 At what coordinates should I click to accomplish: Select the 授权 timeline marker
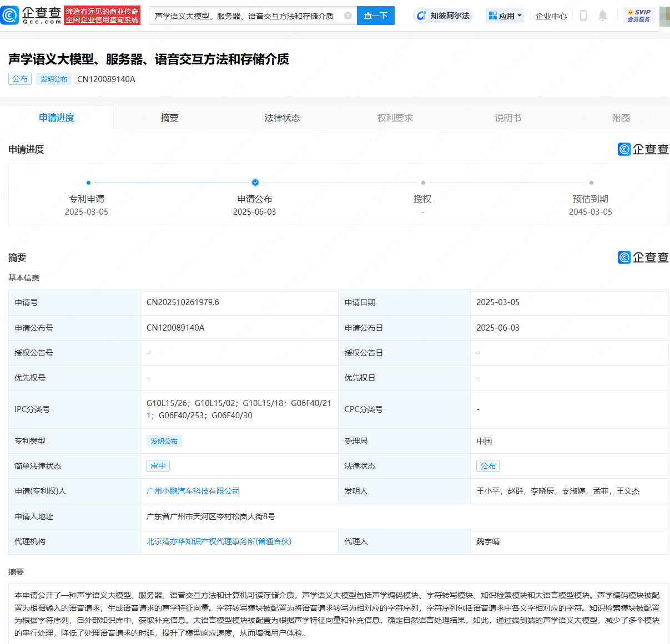click(423, 182)
